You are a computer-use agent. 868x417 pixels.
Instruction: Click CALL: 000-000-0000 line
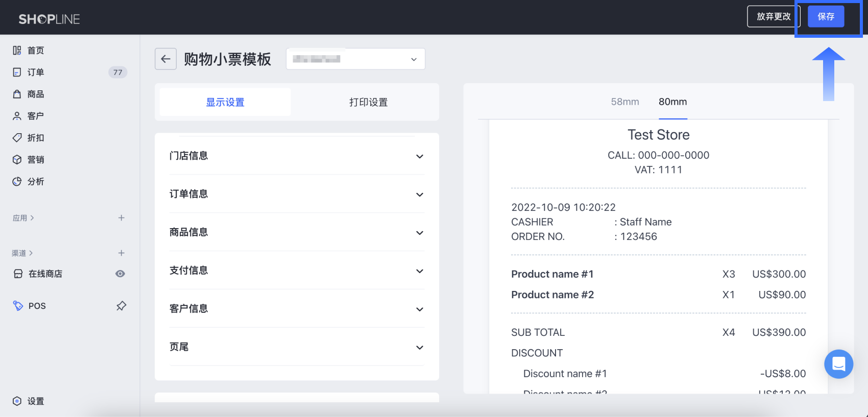click(x=658, y=155)
